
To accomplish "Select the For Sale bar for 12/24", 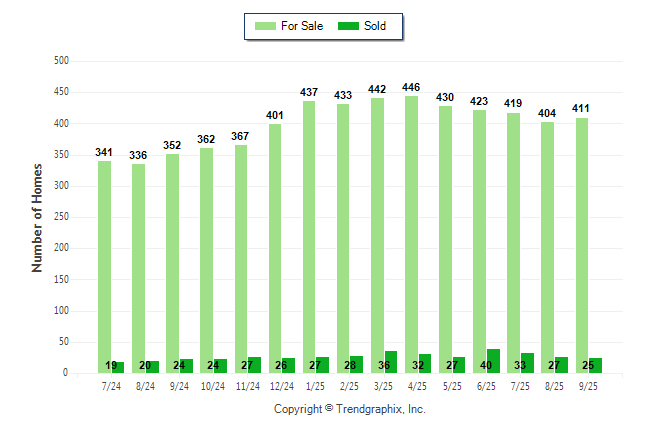I will click(275, 248).
